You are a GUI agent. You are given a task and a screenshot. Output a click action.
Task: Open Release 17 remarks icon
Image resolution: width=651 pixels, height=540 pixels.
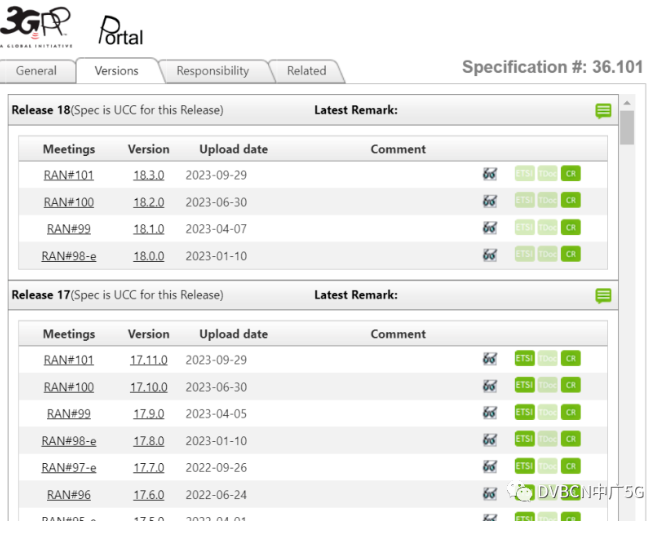coord(603,296)
